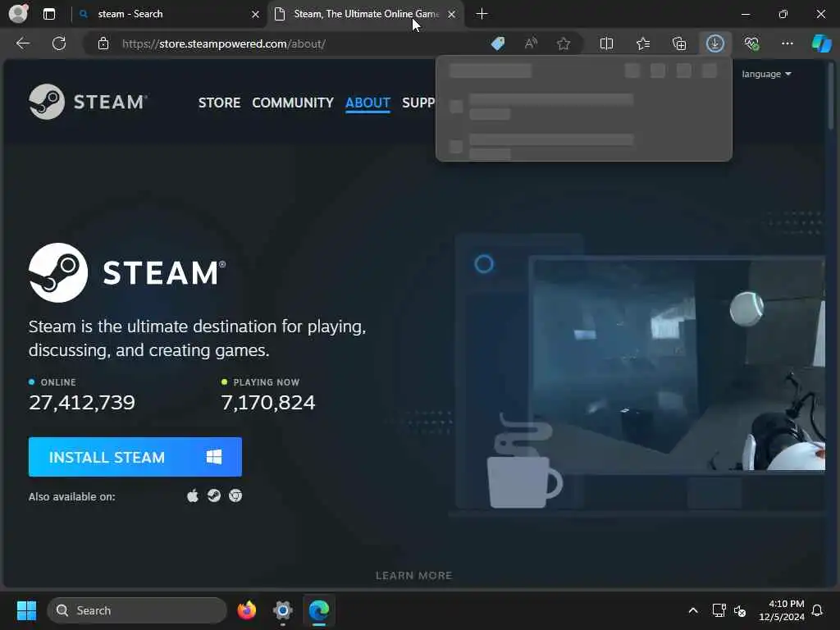Open Settings gear from taskbar
The width and height of the screenshot is (840, 630).
click(x=283, y=610)
